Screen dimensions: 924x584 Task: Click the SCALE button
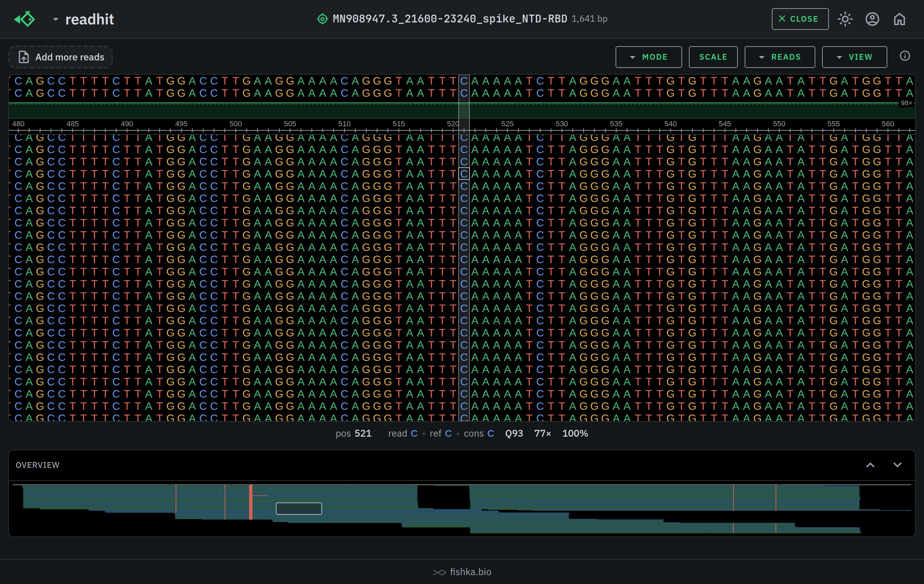pyautogui.click(x=713, y=57)
